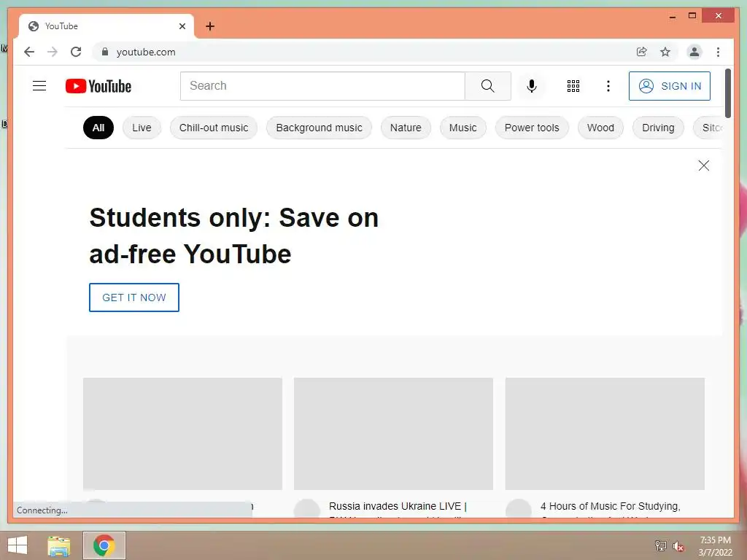Select the Driving filter chip

click(x=658, y=128)
